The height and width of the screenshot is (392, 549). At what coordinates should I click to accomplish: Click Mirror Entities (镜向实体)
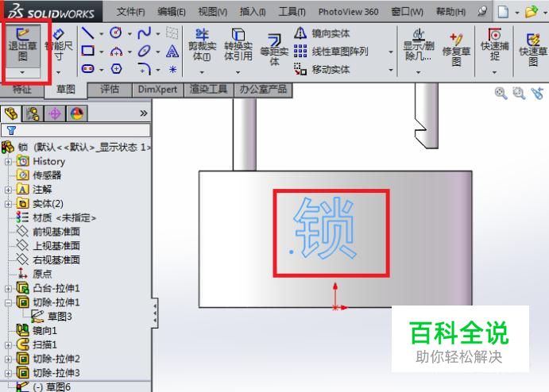pos(322,33)
